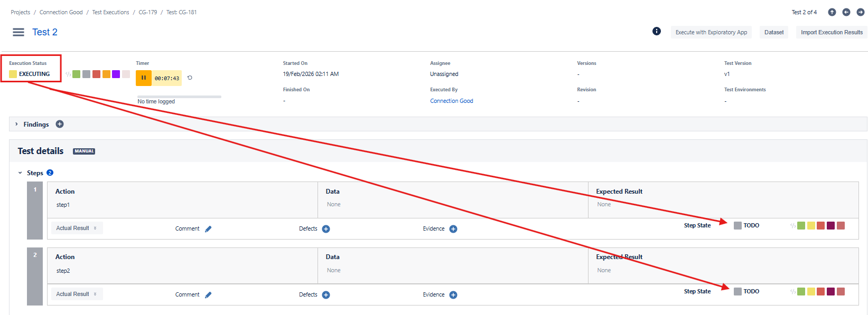The width and height of the screenshot is (868, 315).
Task: Mark step2 state salmon pink
Action: pyautogui.click(x=841, y=292)
